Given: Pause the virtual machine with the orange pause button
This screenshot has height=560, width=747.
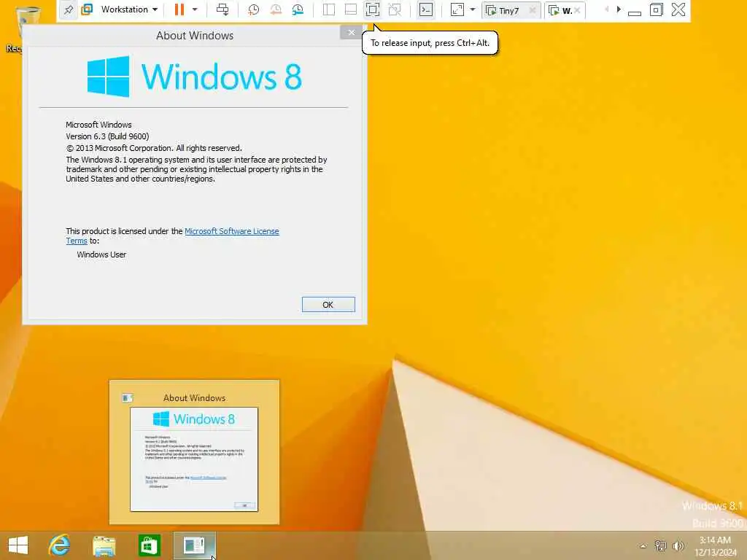Looking at the screenshot, I should coord(179,9).
